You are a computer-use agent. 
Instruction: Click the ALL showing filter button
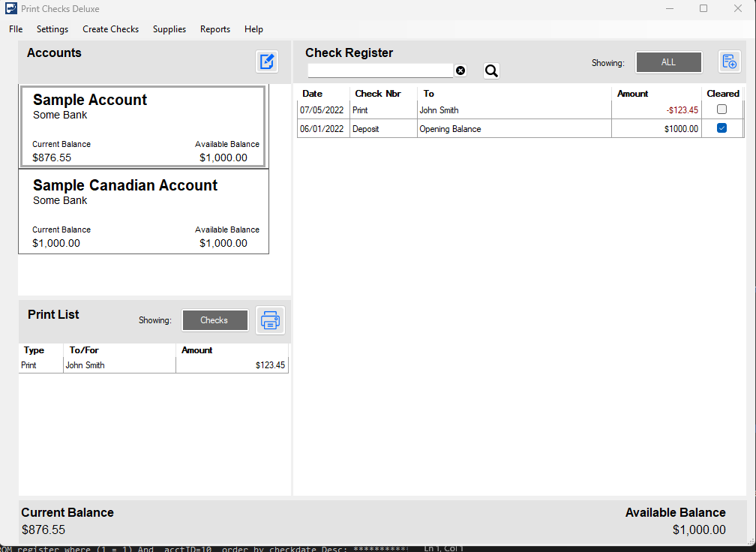(668, 62)
